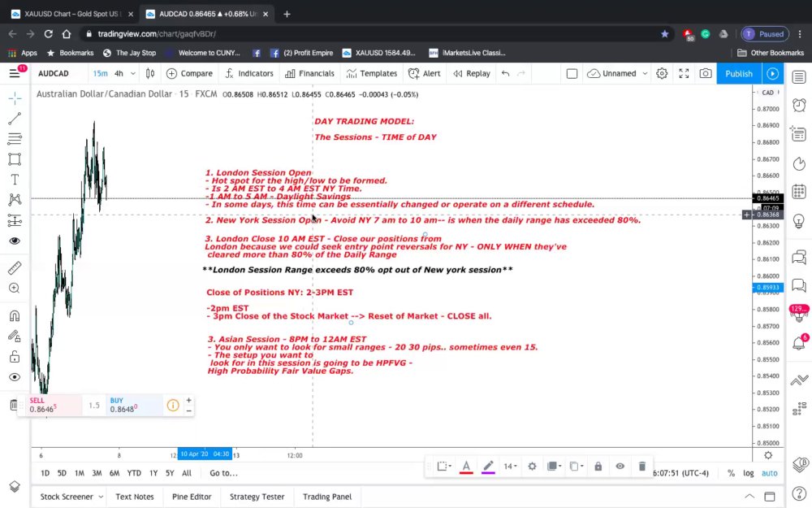Toggle auto scale mode
The image size is (812, 508).
(x=770, y=473)
